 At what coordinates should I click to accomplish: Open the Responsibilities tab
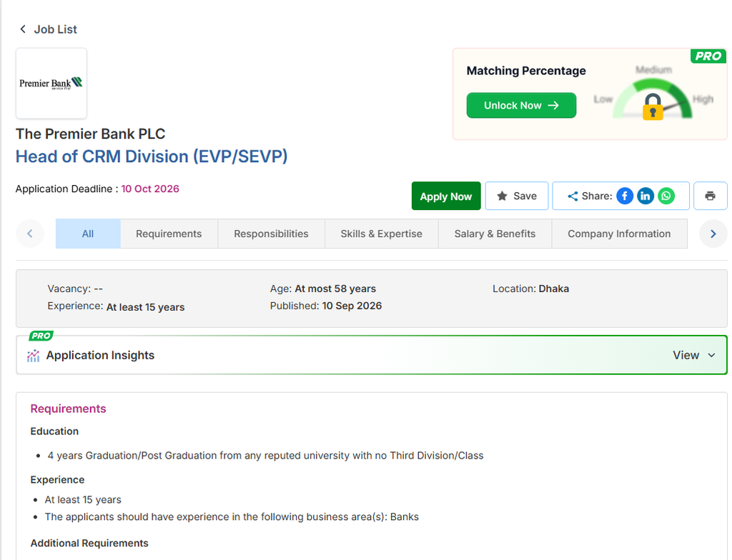pyautogui.click(x=271, y=234)
